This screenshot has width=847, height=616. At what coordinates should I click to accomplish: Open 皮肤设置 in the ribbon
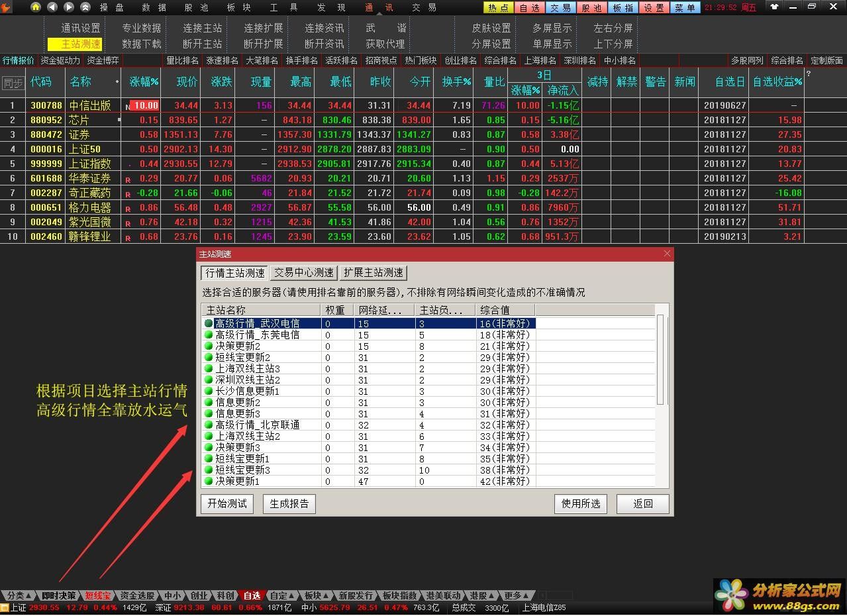[x=491, y=28]
